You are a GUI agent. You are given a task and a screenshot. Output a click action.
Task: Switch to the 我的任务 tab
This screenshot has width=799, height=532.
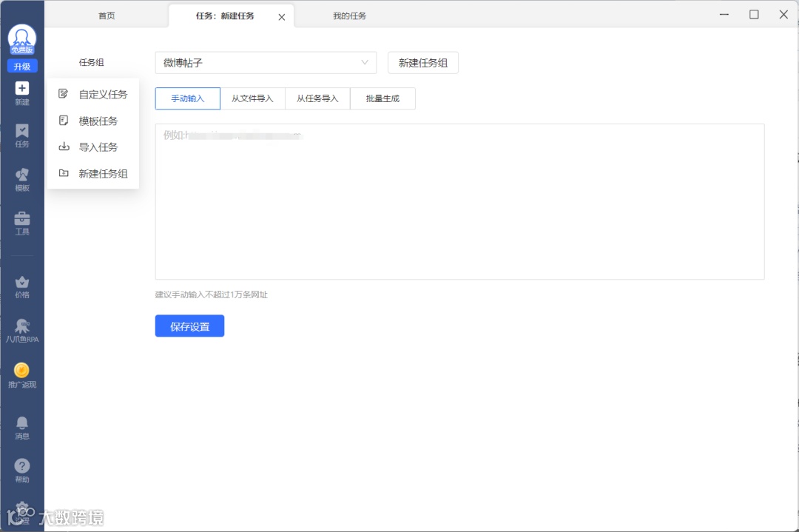349,16
